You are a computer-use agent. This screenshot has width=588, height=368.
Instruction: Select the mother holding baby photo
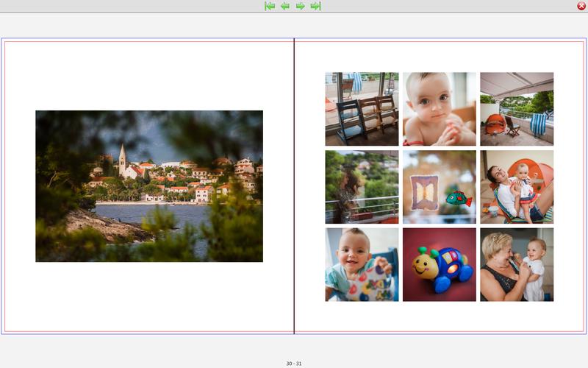click(x=517, y=187)
